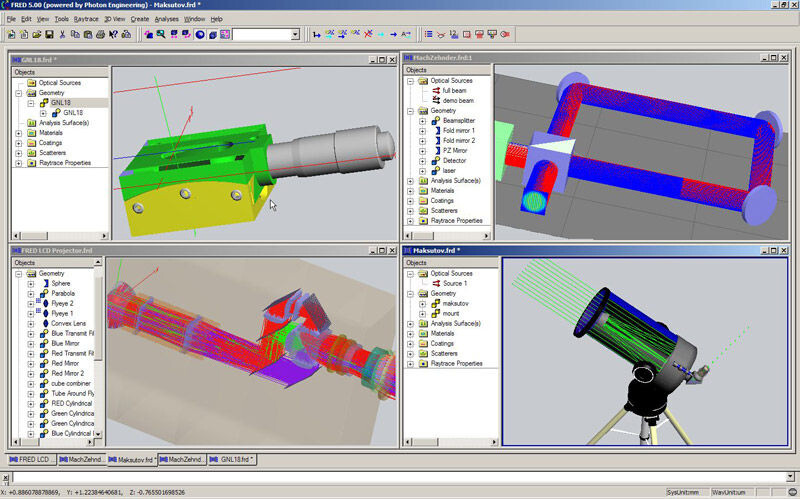Switch to the Maksutov.frd tab

[133, 460]
